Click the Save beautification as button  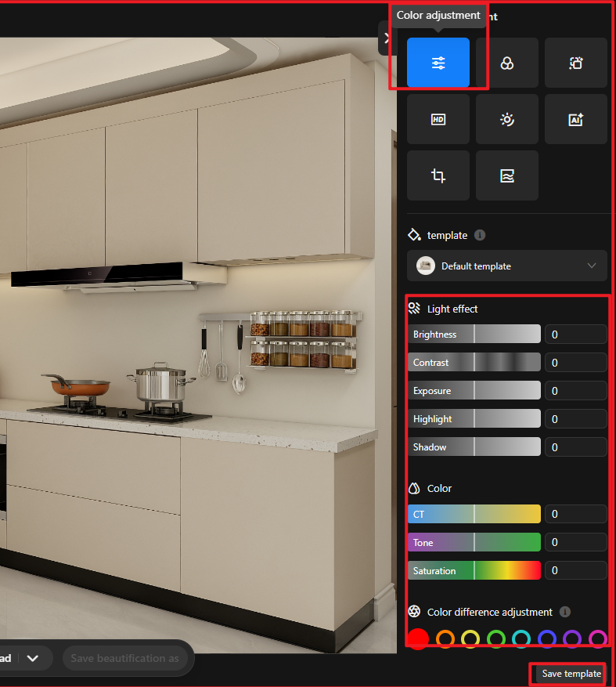click(124, 658)
